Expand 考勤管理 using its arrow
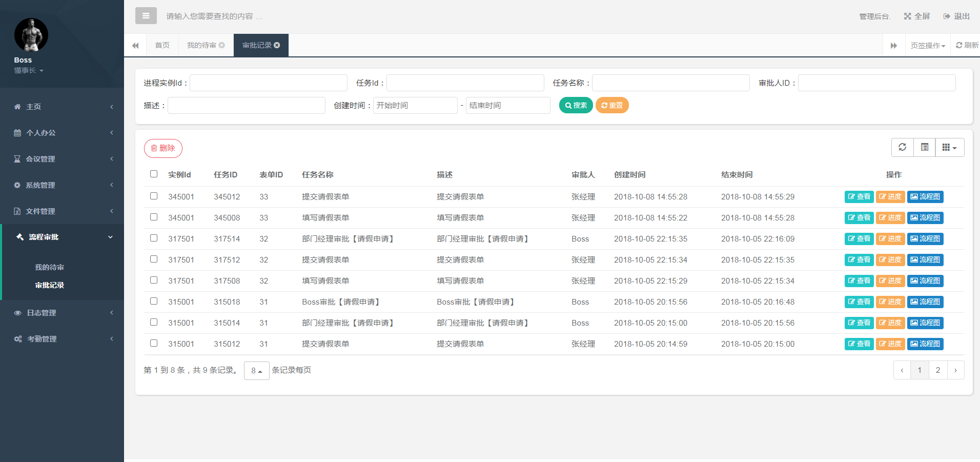 [111, 339]
